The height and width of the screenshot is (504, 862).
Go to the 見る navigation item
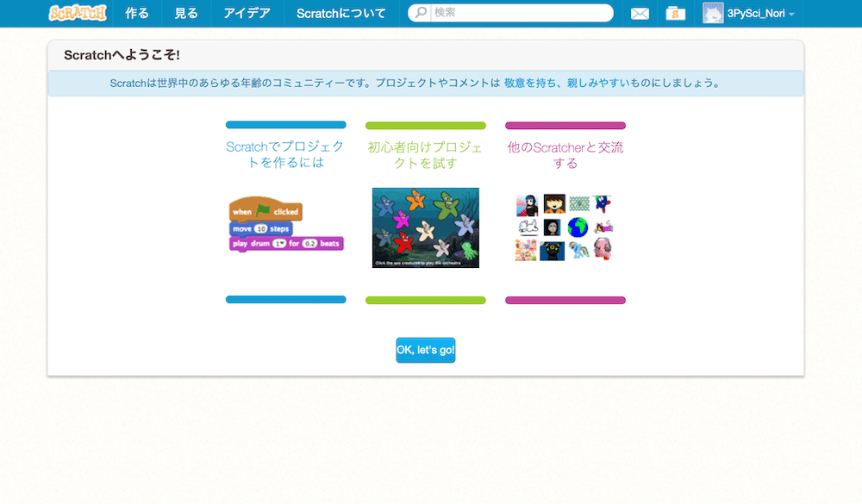186,13
